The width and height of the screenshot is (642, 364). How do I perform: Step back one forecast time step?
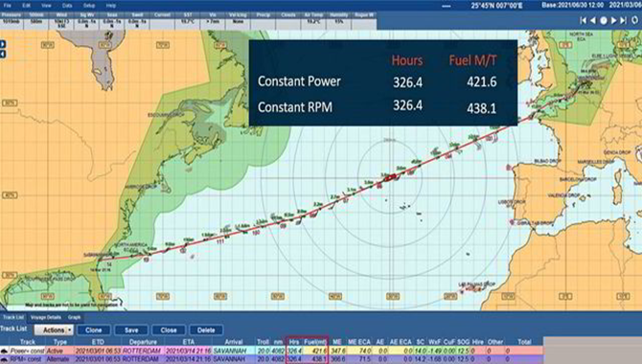click(592, 20)
